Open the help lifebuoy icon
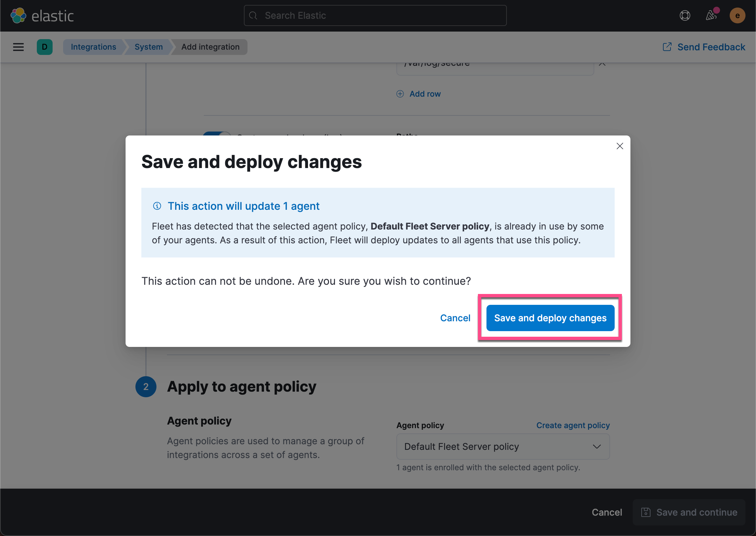This screenshot has height=536, width=756. click(685, 15)
